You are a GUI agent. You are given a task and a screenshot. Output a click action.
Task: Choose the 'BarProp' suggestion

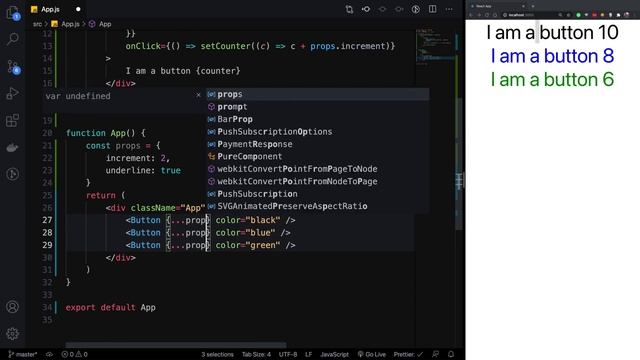318,119
